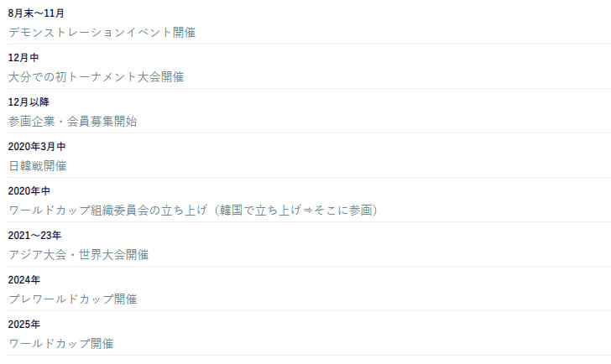Select 'プレワールドカップ開催' text
The image size is (611, 364).
72,299
